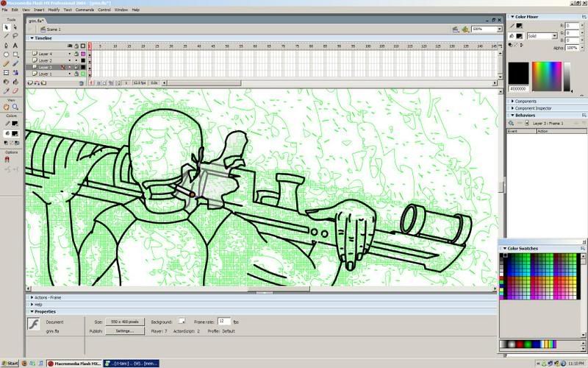The height and width of the screenshot is (368, 588).
Task: Select the Subselection tool
Action: pyautogui.click(x=15, y=27)
